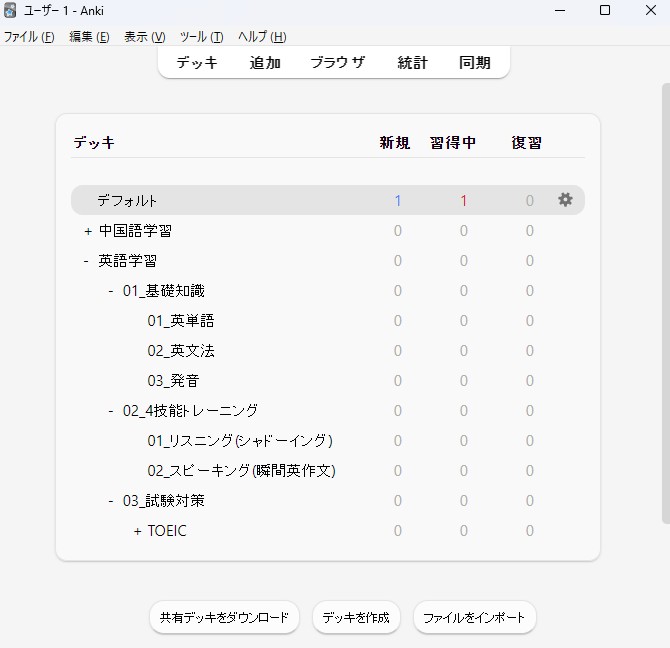This screenshot has width=670, height=648.
Task: Open the 表示 menu
Action: point(144,37)
